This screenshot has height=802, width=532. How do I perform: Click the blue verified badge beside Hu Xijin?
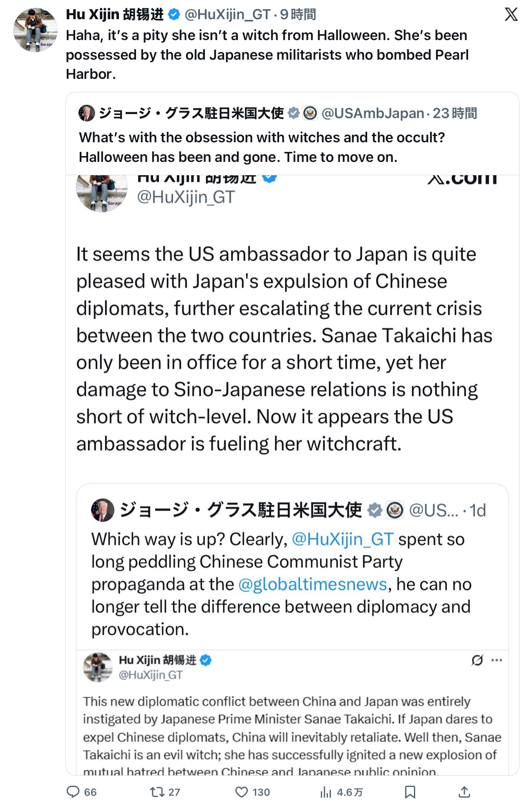174,15
